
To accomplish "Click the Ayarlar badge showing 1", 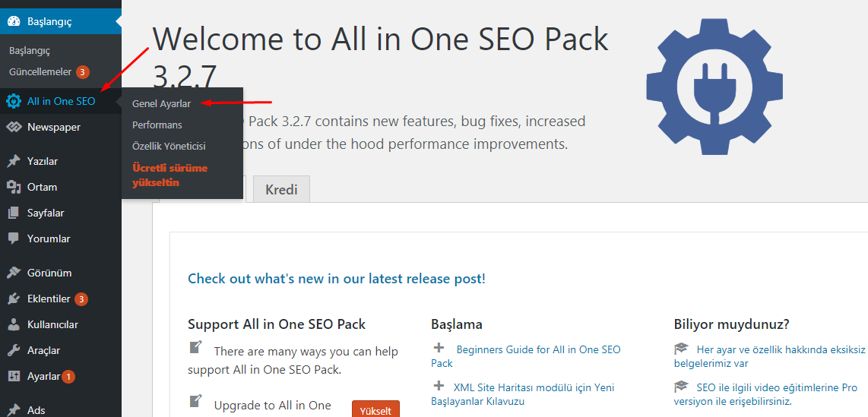I will point(68,377).
